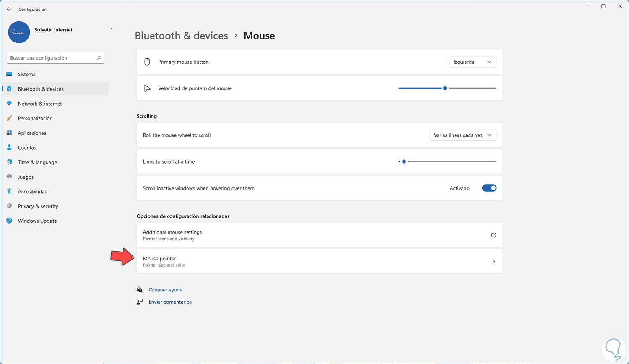The width and height of the screenshot is (629, 364).
Task: Open the Varias líneas cada vez dropdown
Action: (x=463, y=135)
